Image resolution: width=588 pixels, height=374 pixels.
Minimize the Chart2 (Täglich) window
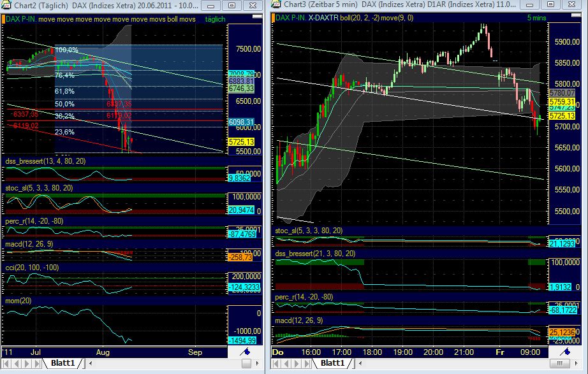click(x=211, y=6)
